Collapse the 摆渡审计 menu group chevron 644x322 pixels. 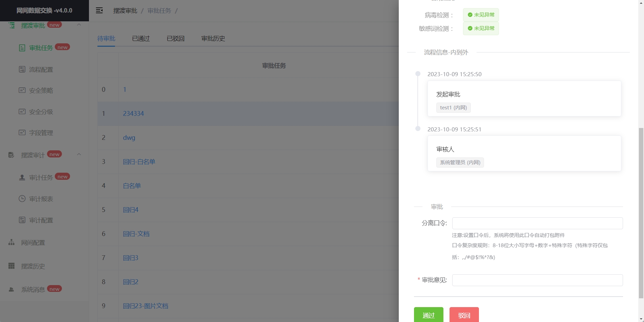(79, 154)
